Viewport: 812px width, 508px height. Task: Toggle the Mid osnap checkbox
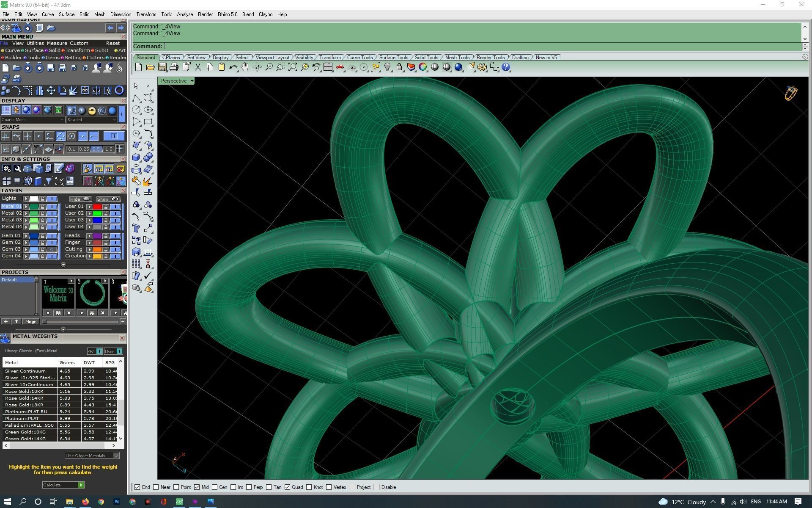tap(197, 487)
